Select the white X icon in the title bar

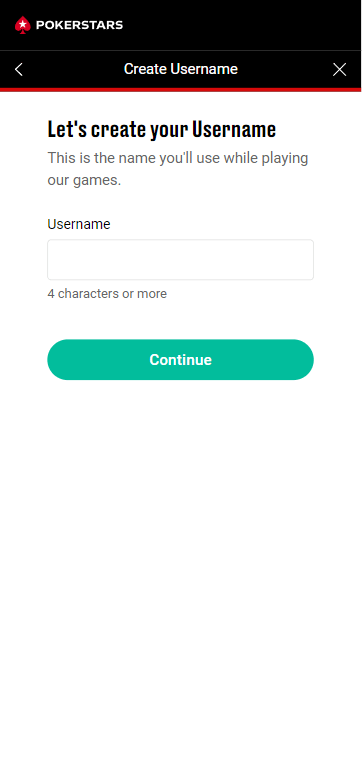[x=340, y=70]
